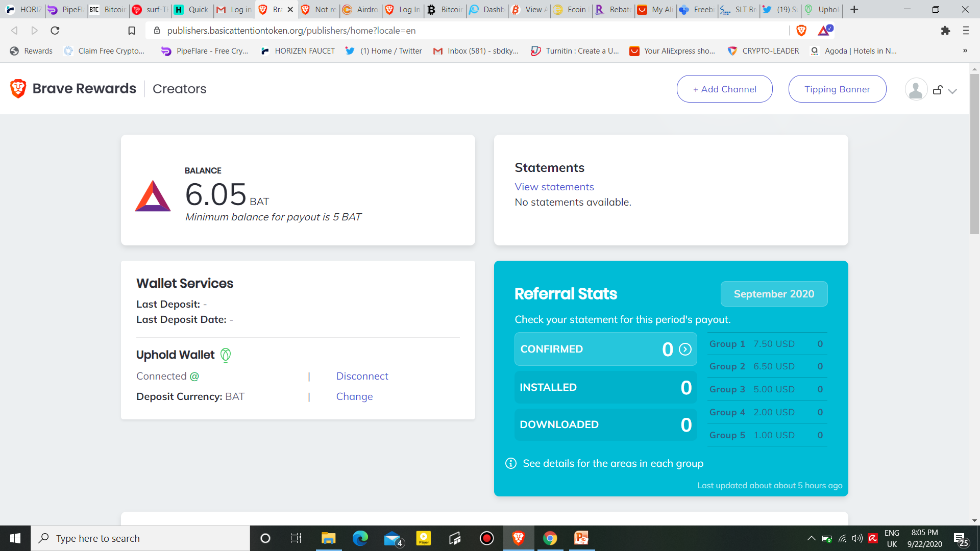Open Brave browser from the Windows taskbar
The height and width of the screenshot is (551, 980).
[518, 538]
